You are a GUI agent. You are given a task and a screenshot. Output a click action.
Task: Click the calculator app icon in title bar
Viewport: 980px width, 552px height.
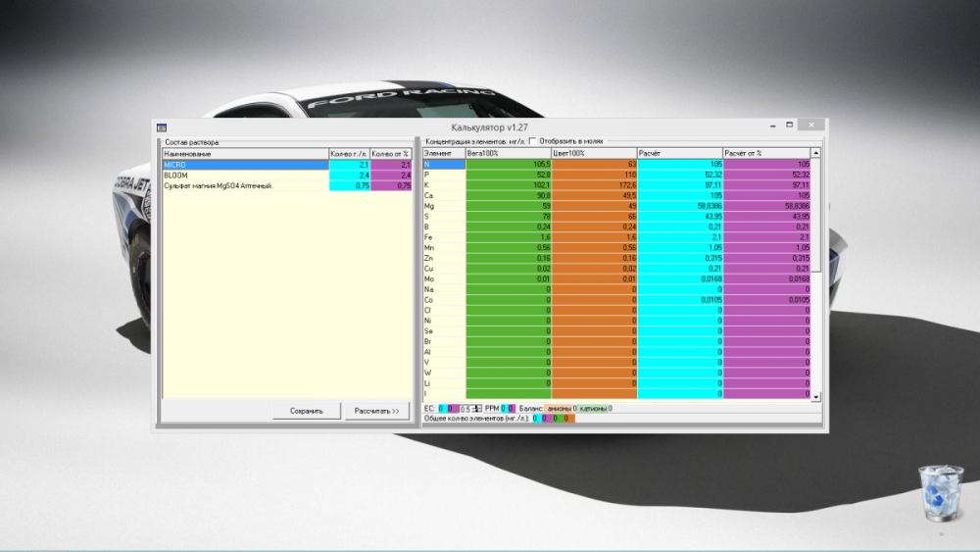[x=162, y=127]
